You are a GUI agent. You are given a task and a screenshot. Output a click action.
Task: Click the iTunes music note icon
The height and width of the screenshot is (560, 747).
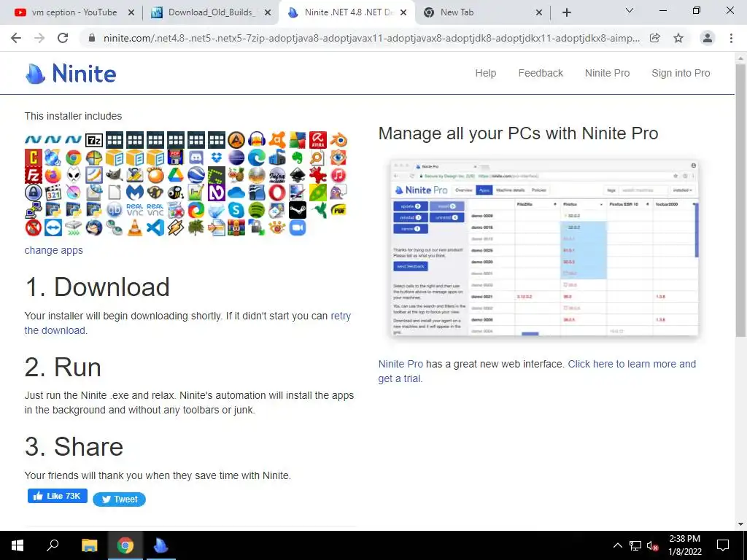tap(338, 175)
